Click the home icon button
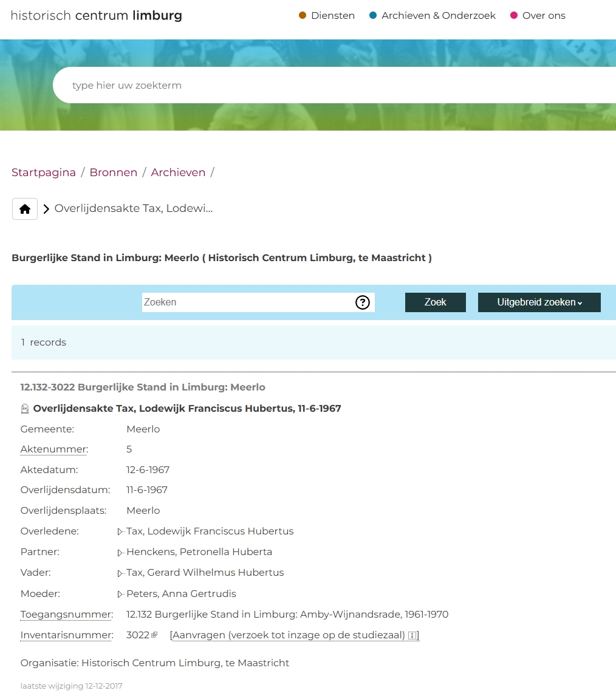This screenshot has height=699, width=616. point(25,209)
